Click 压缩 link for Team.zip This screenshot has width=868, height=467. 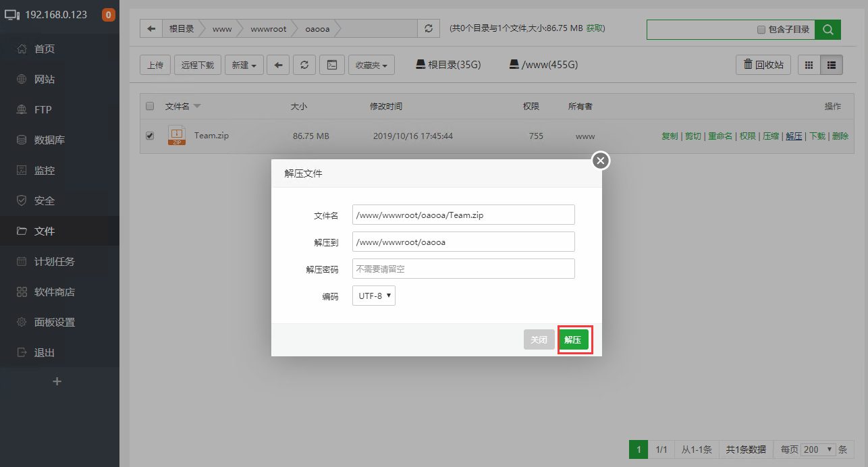(771, 136)
